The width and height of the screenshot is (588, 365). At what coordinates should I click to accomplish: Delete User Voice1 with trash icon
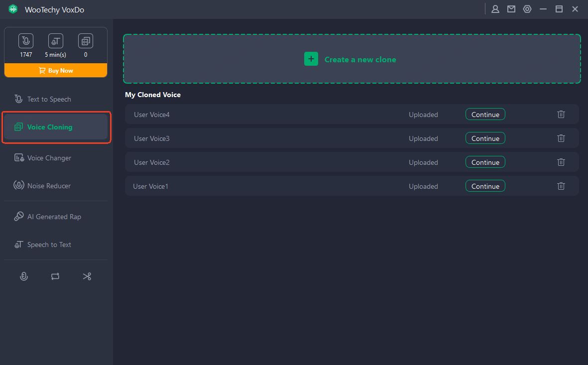(x=561, y=186)
